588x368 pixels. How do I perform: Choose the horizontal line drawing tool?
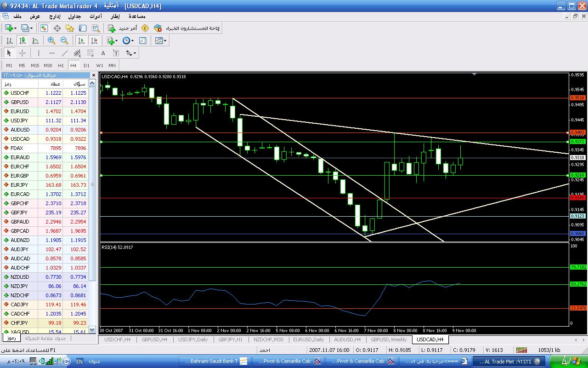tap(51, 53)
